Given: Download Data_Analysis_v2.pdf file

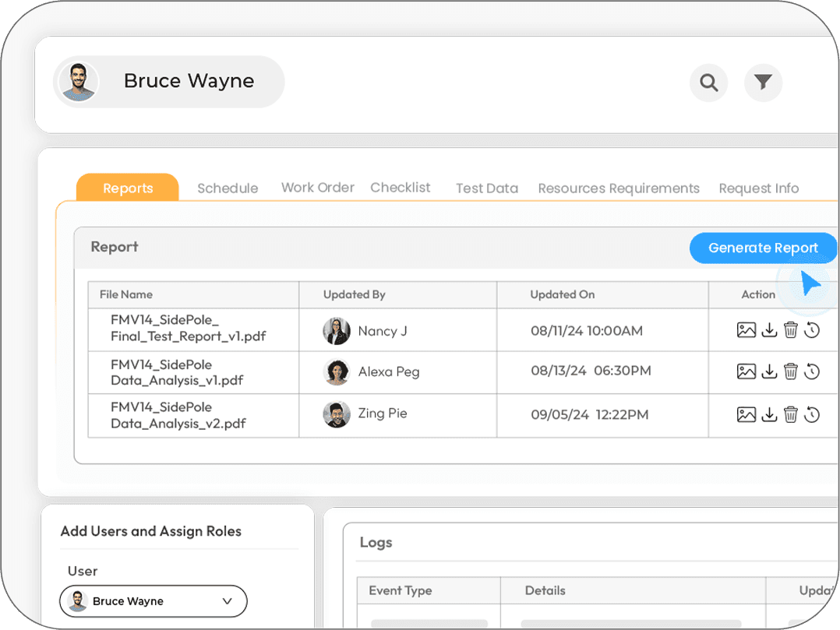Looking at the screenshot, I should (769, 414).
